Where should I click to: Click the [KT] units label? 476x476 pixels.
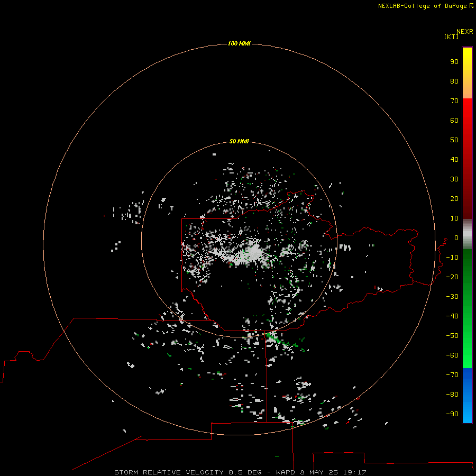pyautogui.click(x=451, y=36)
